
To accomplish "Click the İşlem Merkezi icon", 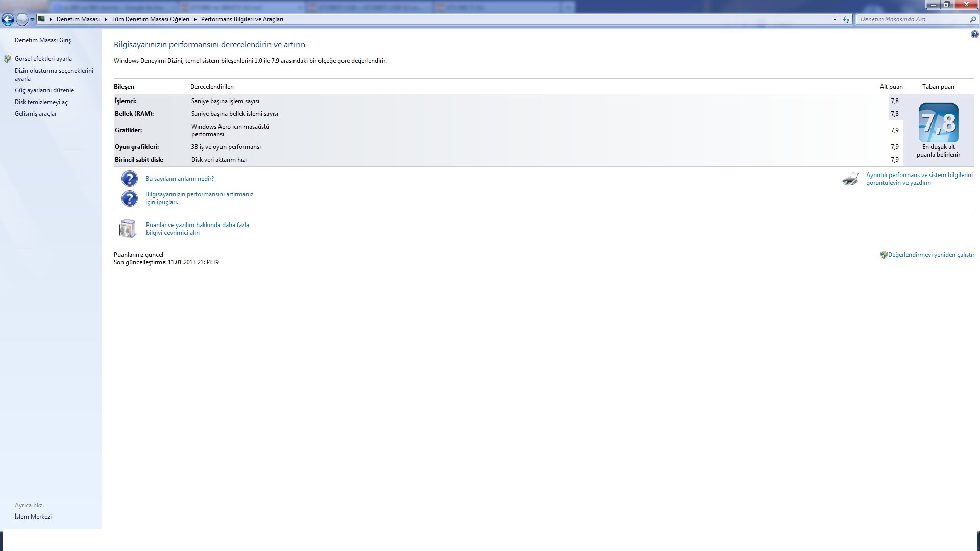I will click(x=32, y=517).
